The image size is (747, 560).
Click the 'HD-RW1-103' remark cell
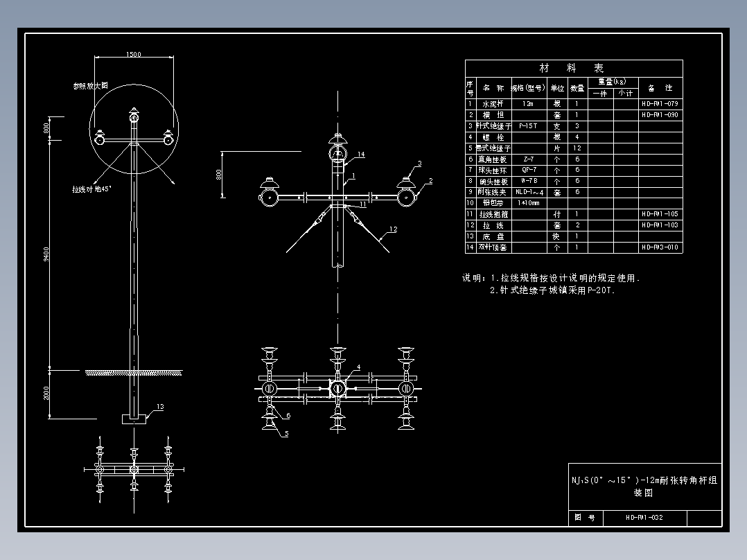pos(660,225)
